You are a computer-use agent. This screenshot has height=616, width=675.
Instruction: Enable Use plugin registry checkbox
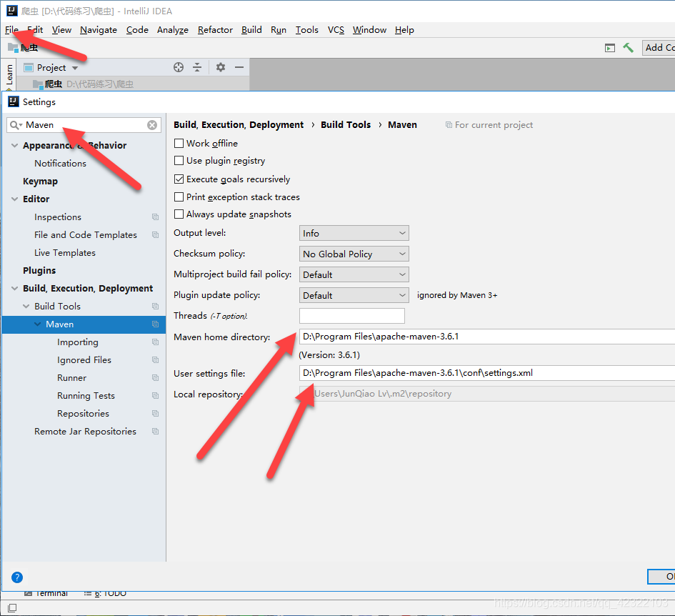pos(179,161)
